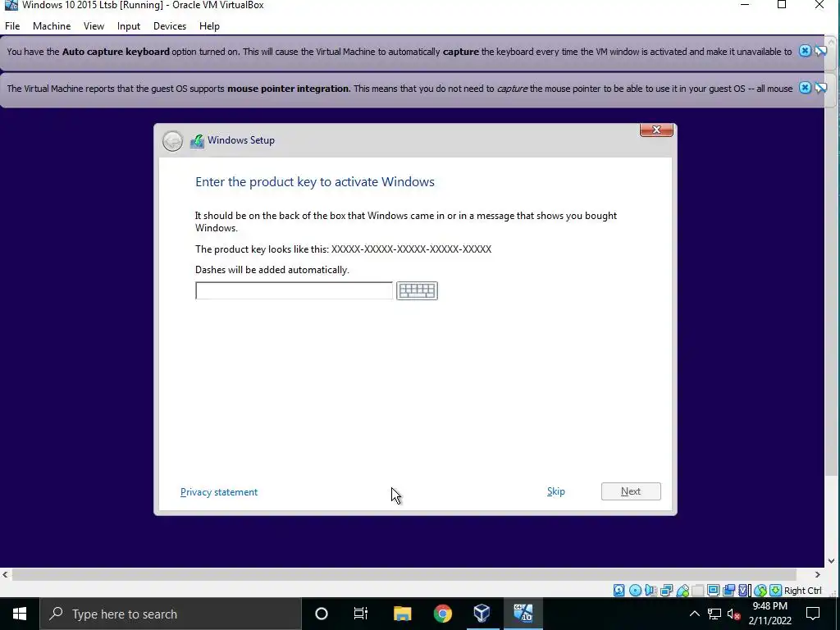The height and width of the screenshot is (630, 840).
Task: Click the horizontal scrollbar left arrow
Action: pos(5,574)
